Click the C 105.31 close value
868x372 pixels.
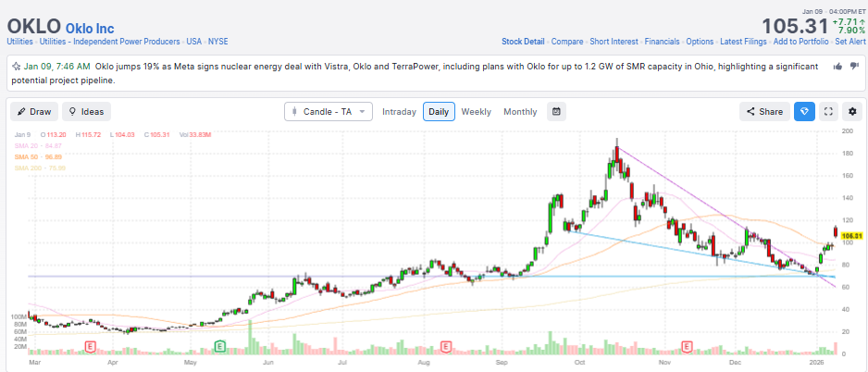pos(155,134)
